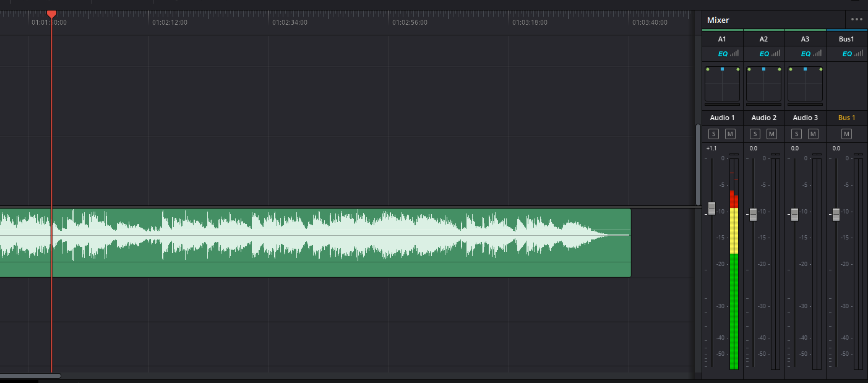Image resolution: width=868 pixels, height=383 pixels.
Task: Click the Audio 1 track name
Action: click(722, 118)
